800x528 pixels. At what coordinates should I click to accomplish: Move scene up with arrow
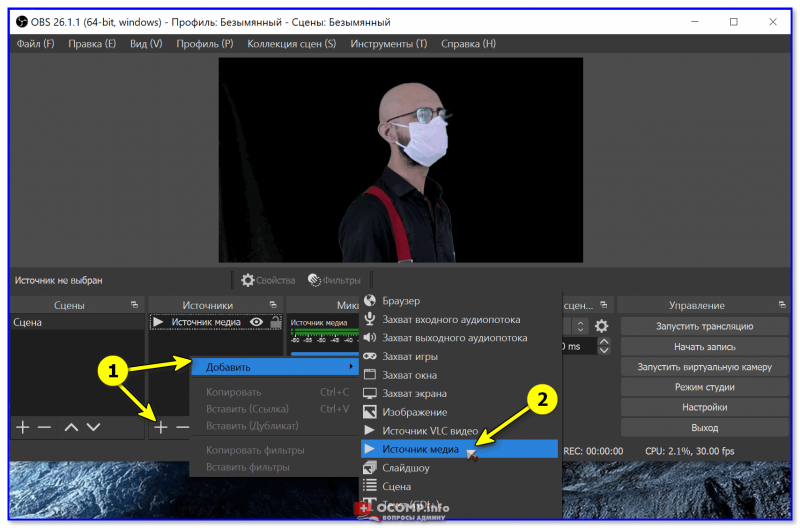coord(71,427)
